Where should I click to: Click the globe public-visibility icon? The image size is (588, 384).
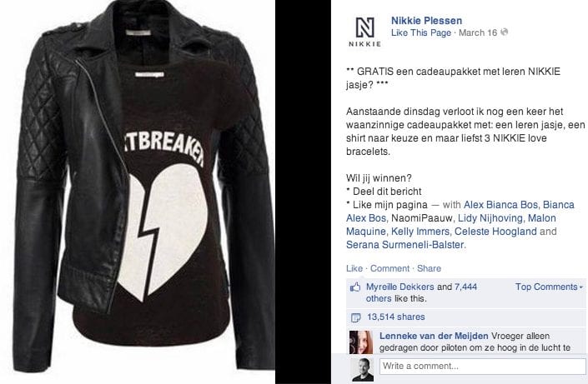[505, 32]
